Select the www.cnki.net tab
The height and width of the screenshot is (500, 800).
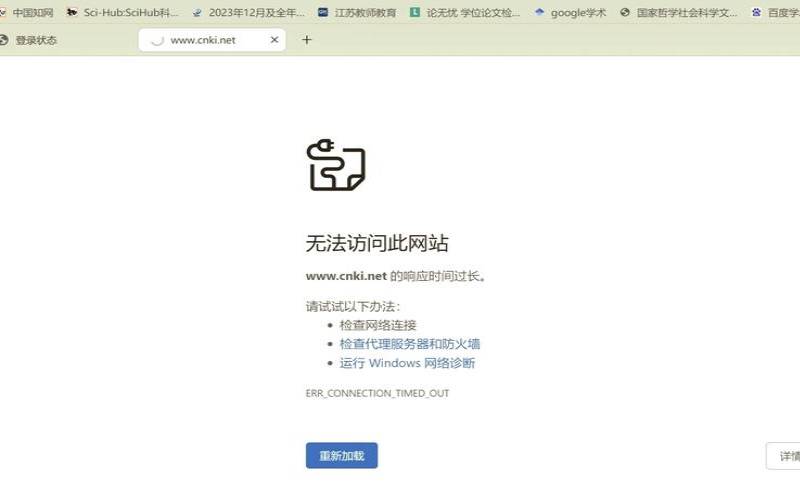pyautogui.click(x=212, y=40)
